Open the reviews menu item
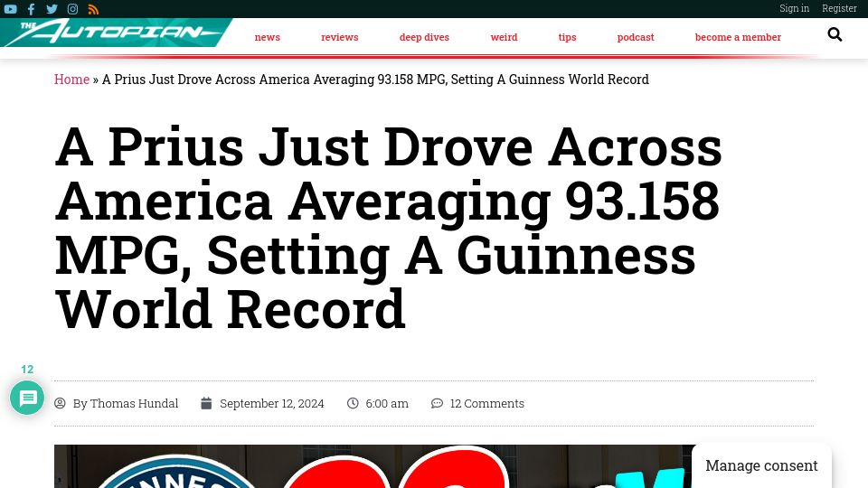 [x=339, y=37]
